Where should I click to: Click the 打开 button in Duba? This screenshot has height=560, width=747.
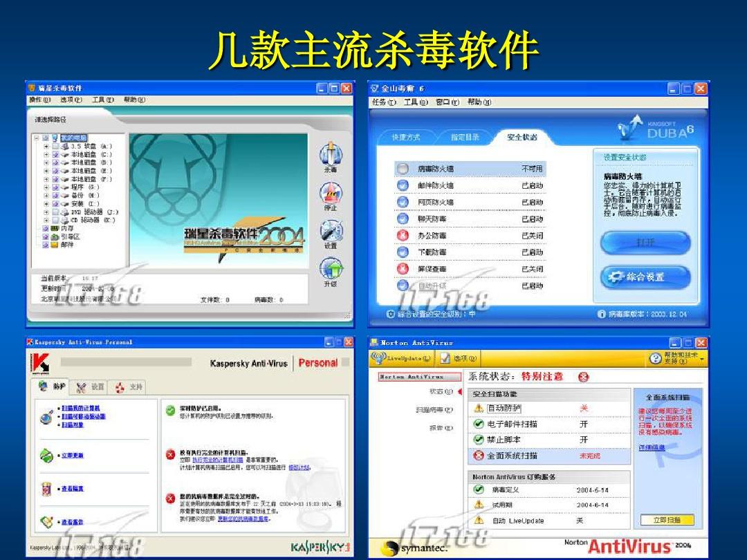(x=645, y=243)
